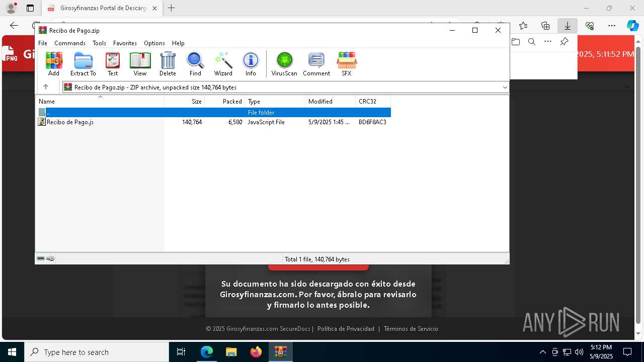Click the Delete trash can icon
Screen dimensions: 644x362
pos(168,64)
